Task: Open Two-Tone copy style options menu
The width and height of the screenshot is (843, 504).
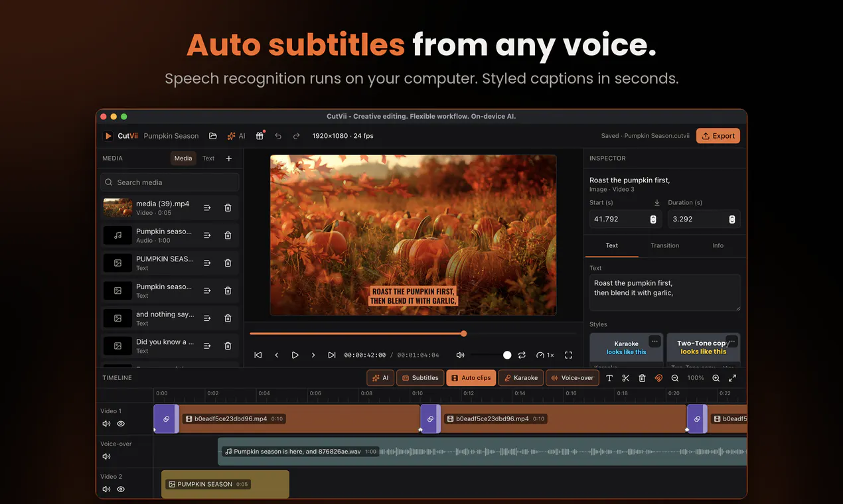Action: 732,341
